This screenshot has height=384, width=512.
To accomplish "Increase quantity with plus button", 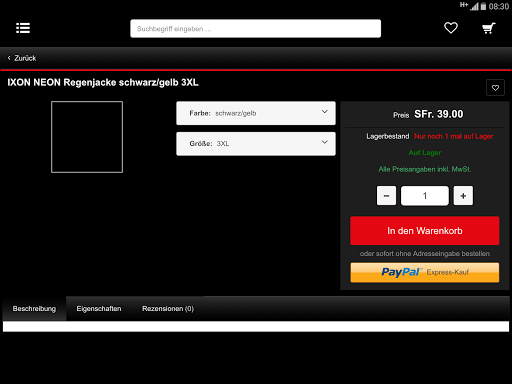I will point(463,196).
